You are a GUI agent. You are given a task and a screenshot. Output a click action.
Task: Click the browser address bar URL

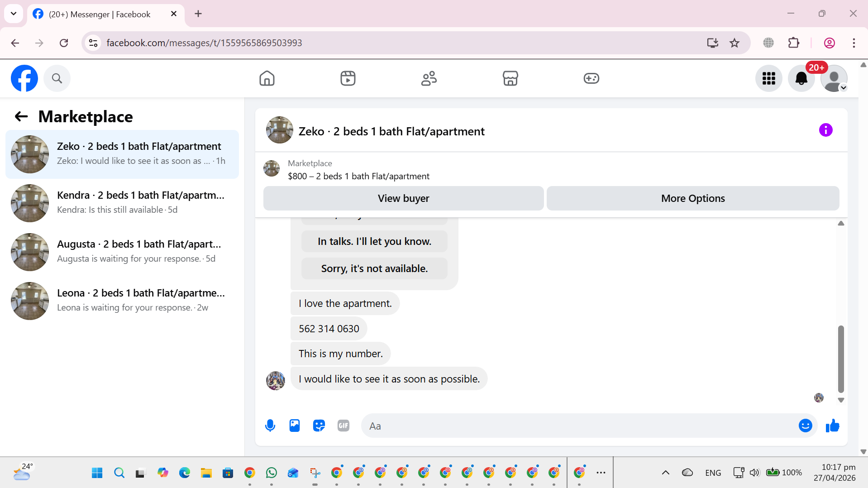pos(204,43)
